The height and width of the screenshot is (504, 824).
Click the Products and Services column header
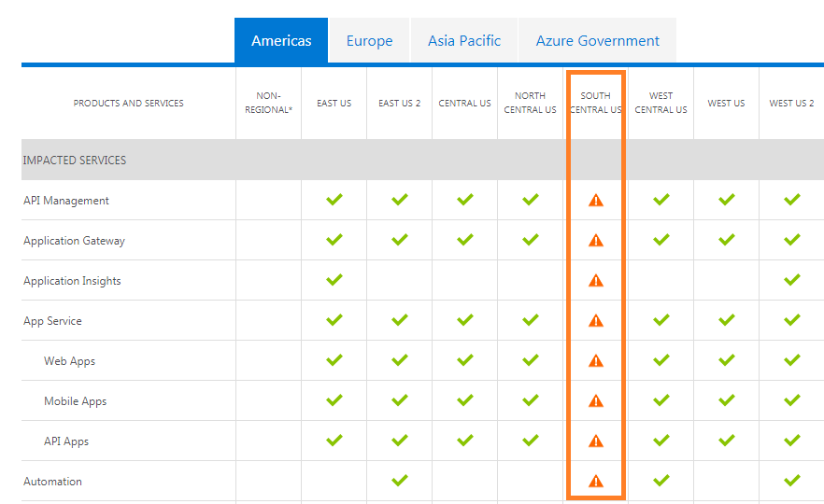click(x=128, y=103)
